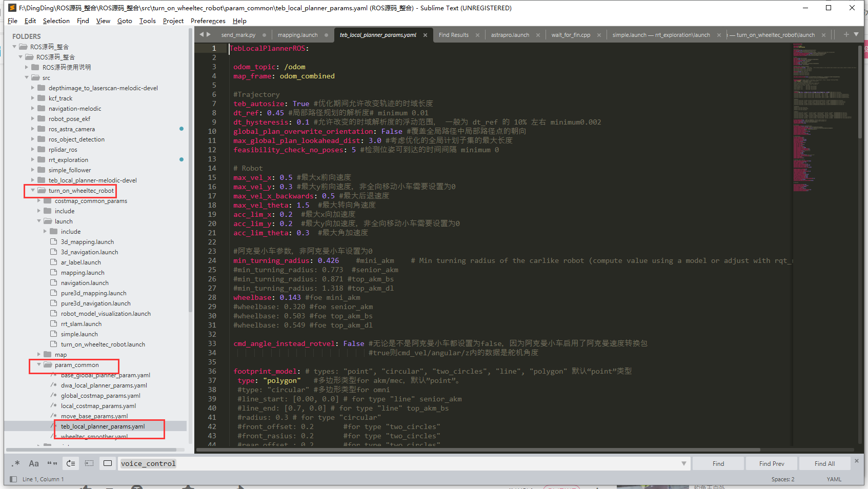Collapse the param_common folder
868x489 pixels.
coord(39,365)
